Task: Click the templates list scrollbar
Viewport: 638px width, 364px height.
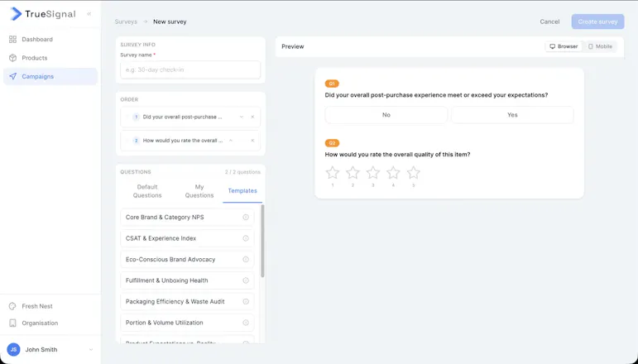Action: pos(262,242)
